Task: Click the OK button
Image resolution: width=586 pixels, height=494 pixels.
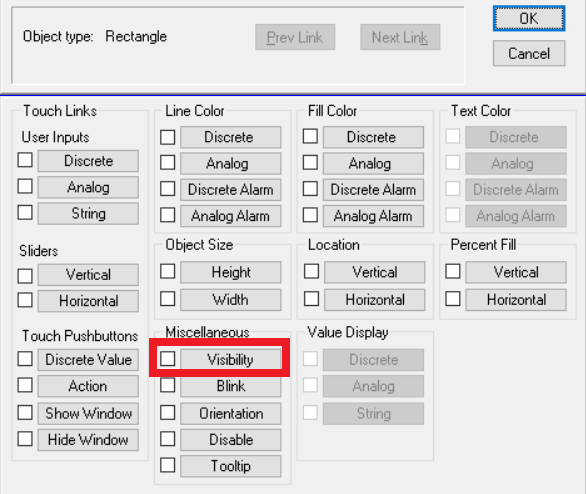Action: tap(529, 18)
